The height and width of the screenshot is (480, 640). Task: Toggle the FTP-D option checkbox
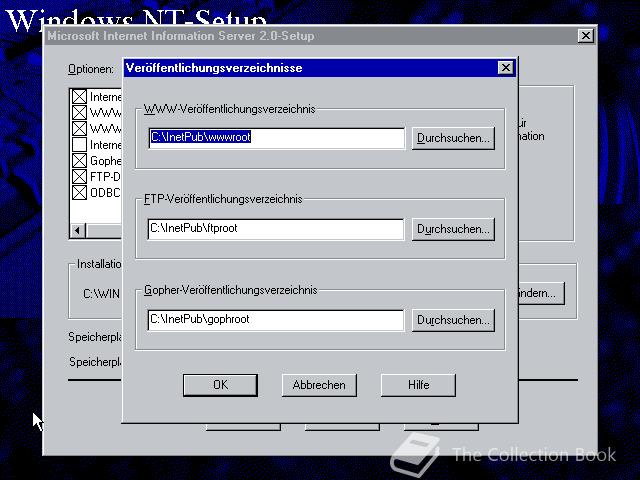79,176
